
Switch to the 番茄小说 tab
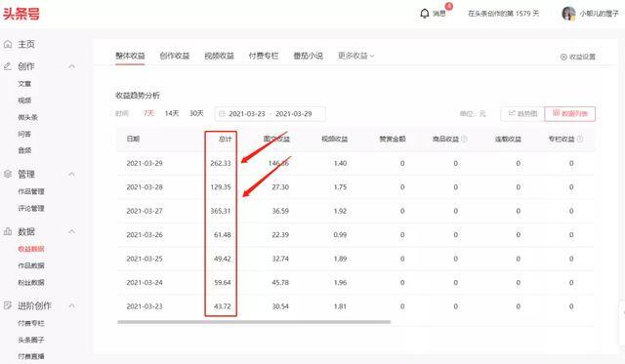[309, 56]
